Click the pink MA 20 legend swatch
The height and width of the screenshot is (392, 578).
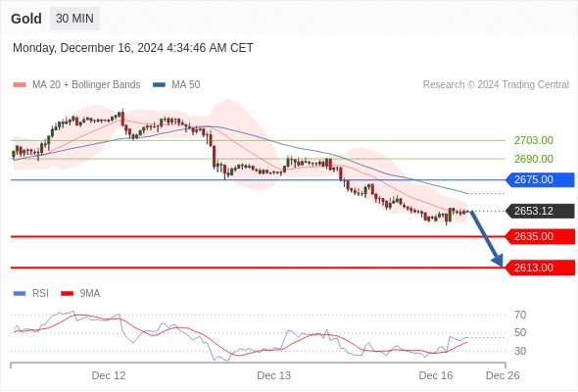tap(20, 85)
